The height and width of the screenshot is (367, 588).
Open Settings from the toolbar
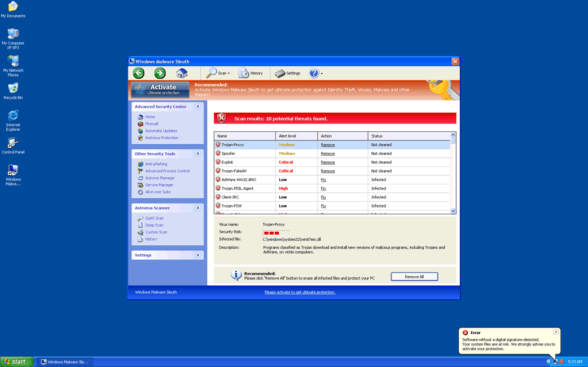pos(288,73)
